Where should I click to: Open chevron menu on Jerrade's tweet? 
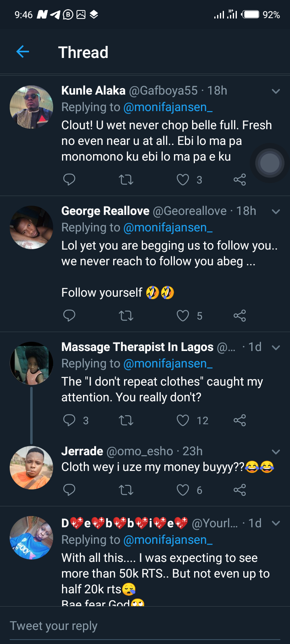point(276,452)
